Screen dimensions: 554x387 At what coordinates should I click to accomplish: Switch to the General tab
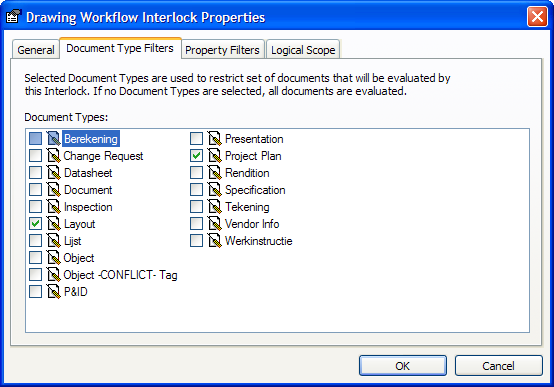click(x=36, y=50)
